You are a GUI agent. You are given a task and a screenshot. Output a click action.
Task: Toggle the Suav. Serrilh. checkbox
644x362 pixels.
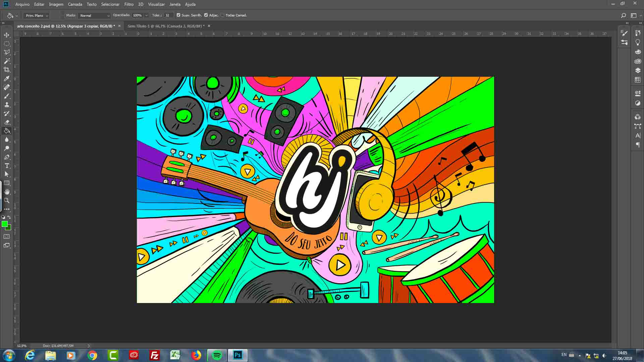coord(178,15)
